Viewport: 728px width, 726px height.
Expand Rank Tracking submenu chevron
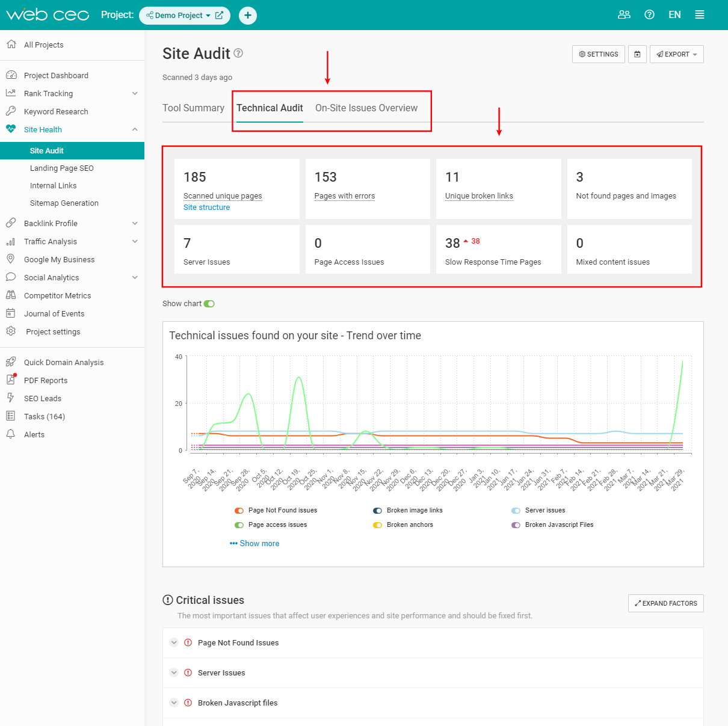coord(135,93)
